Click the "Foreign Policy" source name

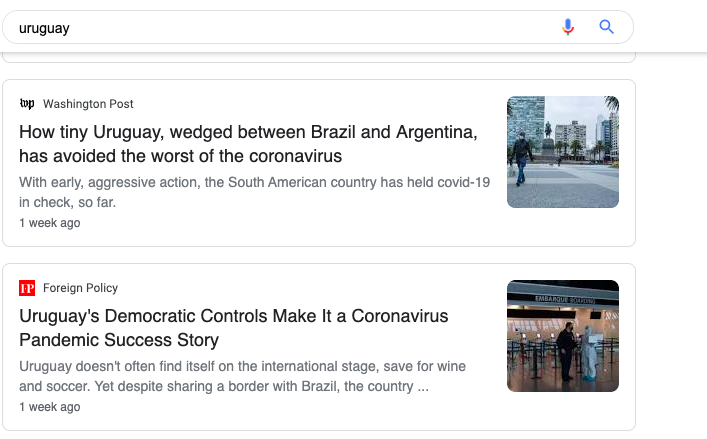(80, 288)
